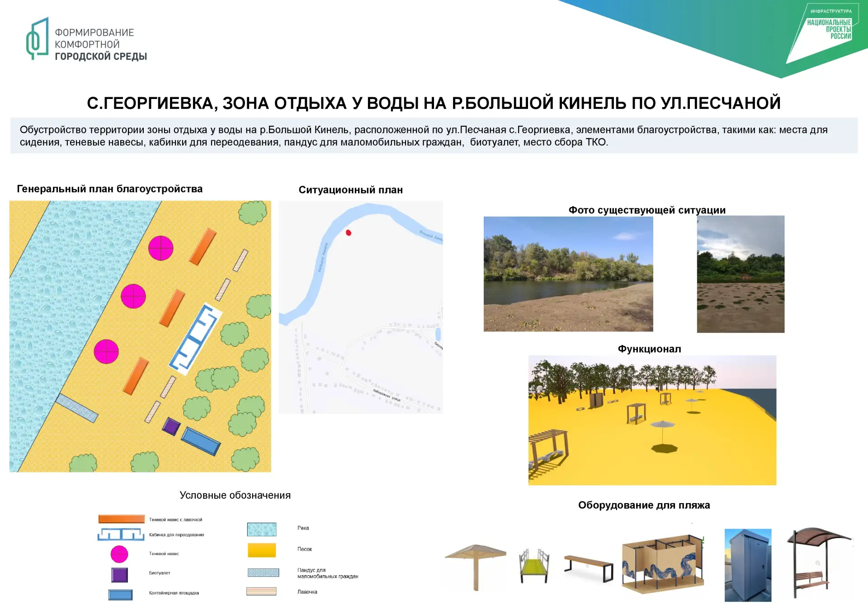868x614 pixels.
Task: Click the blue container site legend rectangle
Action: click(120, 595)
